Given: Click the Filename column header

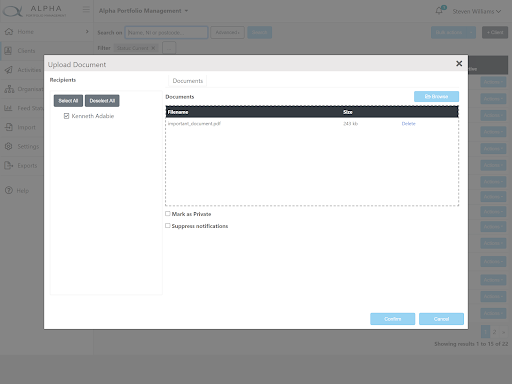Looking at the screenshot, I should click(x=178, y=112).
